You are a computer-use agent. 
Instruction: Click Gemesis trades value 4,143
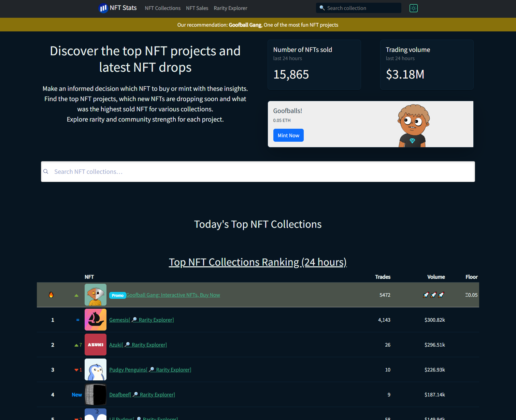(x=384, y=320)
